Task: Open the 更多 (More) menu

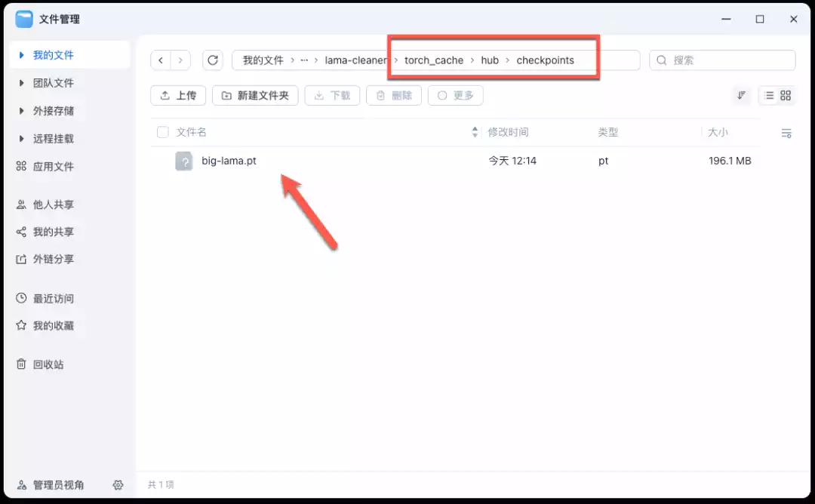Action: pyautogui.click(x=455, y=95)
